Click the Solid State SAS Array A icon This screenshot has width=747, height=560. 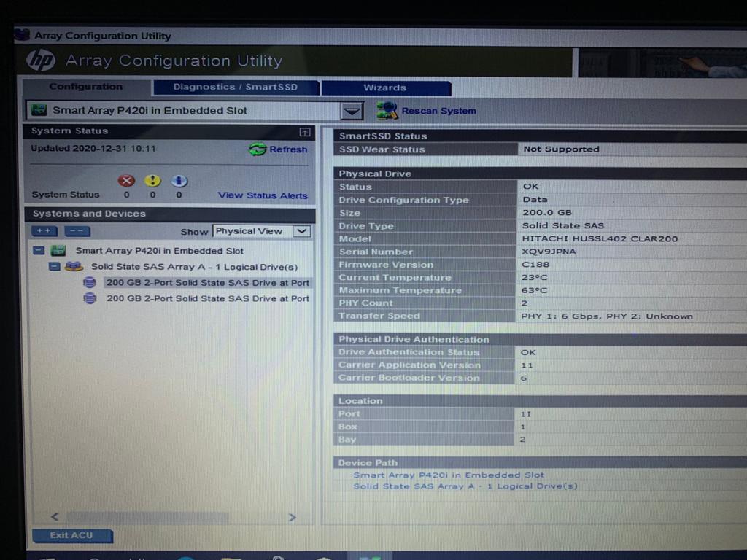coord(74,267)
